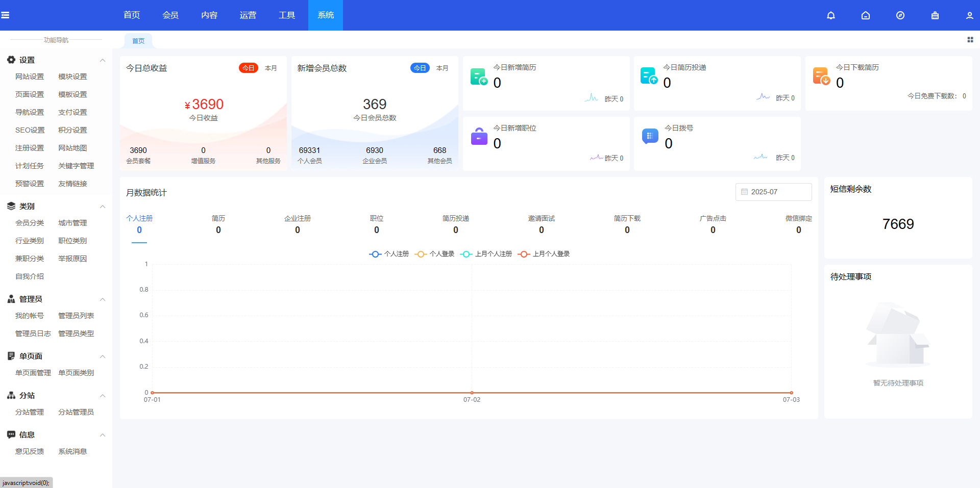Viewport: 980px width, 488px height.
Task: Open the home icon in top bar
Action: coord(866,15)
